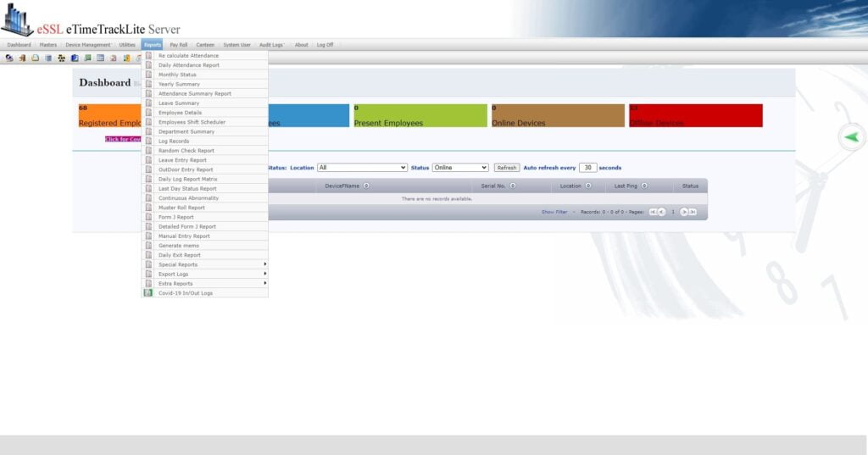The width and height of the screenshot is (868, 455).
Task: Select Log Records
Action: 205,141
